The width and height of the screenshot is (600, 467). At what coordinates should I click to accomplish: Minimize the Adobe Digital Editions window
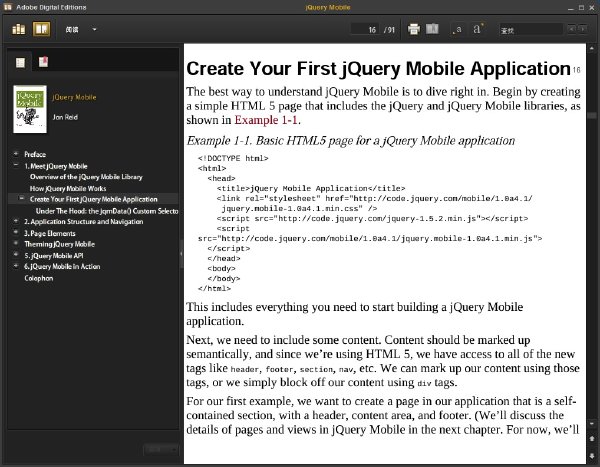571,8
